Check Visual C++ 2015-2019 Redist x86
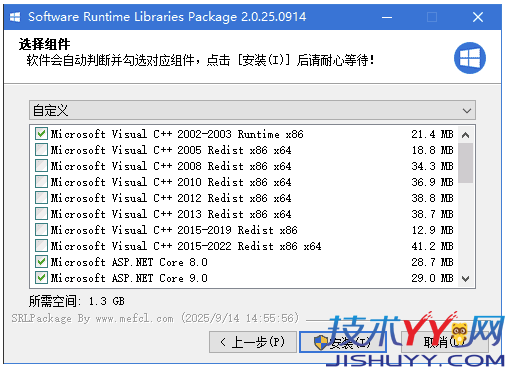The image size is (506, 368). [x=41, y=230]
